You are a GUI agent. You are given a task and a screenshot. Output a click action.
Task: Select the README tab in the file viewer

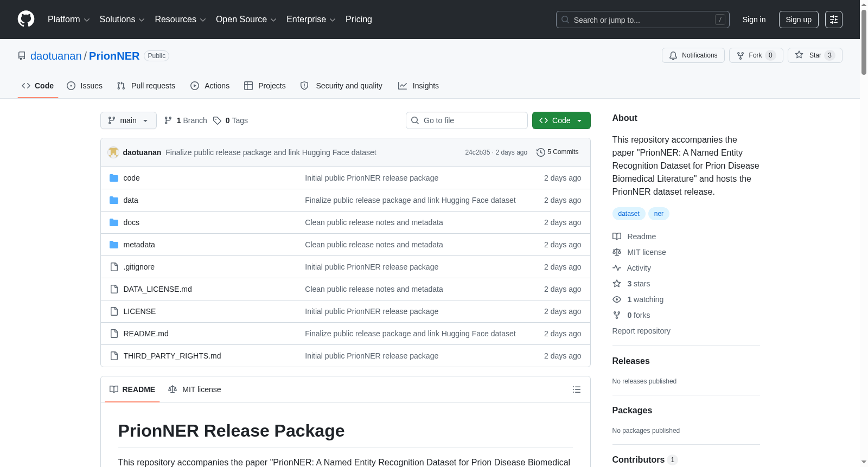tap(132, 389)
